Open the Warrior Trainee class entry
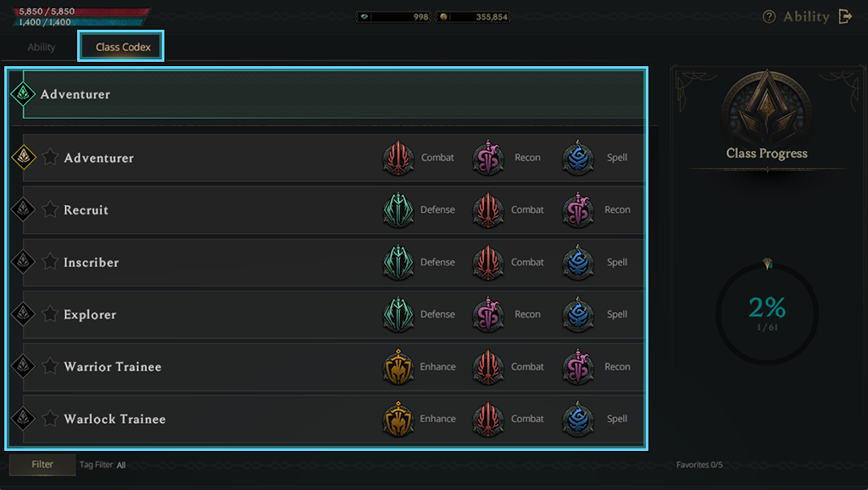The image size is (868, 490). tap(113, 367)
